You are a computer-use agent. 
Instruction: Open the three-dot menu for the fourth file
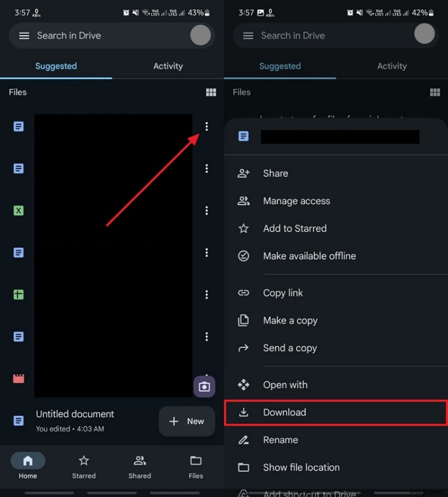(207, 252)
